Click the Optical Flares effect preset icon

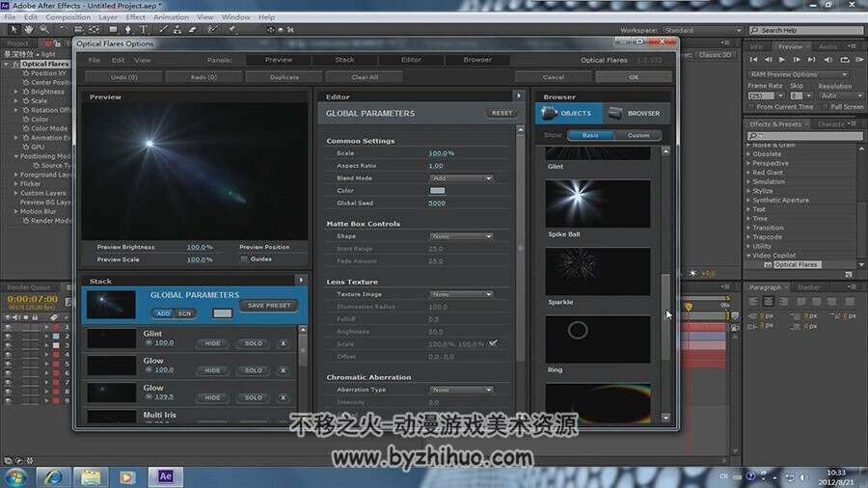click(x=768, y=265)
